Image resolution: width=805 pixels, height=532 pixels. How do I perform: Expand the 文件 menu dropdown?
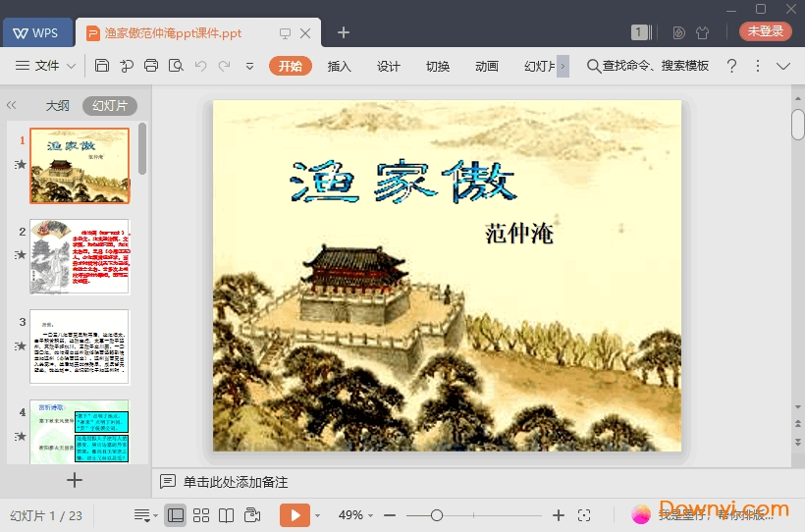46,66
